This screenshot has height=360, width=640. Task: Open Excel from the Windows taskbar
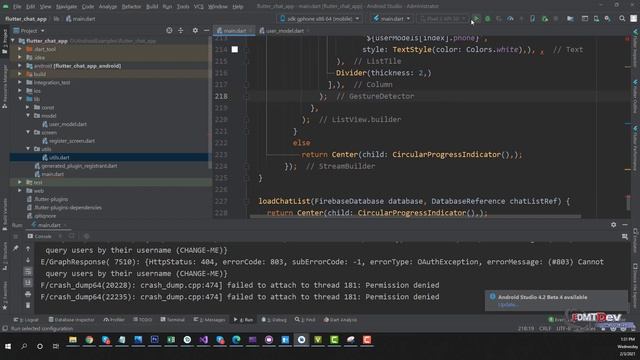(171, 340)
